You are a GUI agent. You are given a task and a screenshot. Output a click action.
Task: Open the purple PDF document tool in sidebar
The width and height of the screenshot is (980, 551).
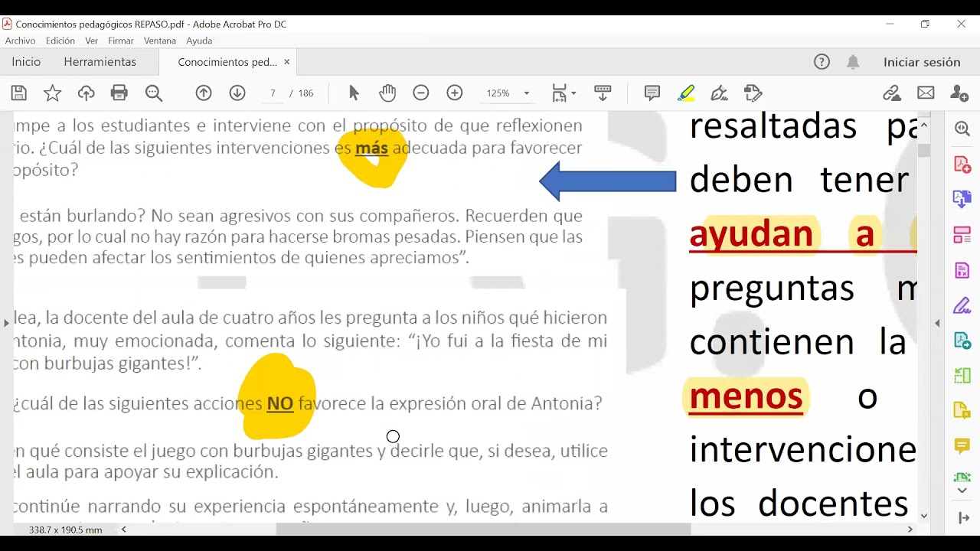coord(962,270)
